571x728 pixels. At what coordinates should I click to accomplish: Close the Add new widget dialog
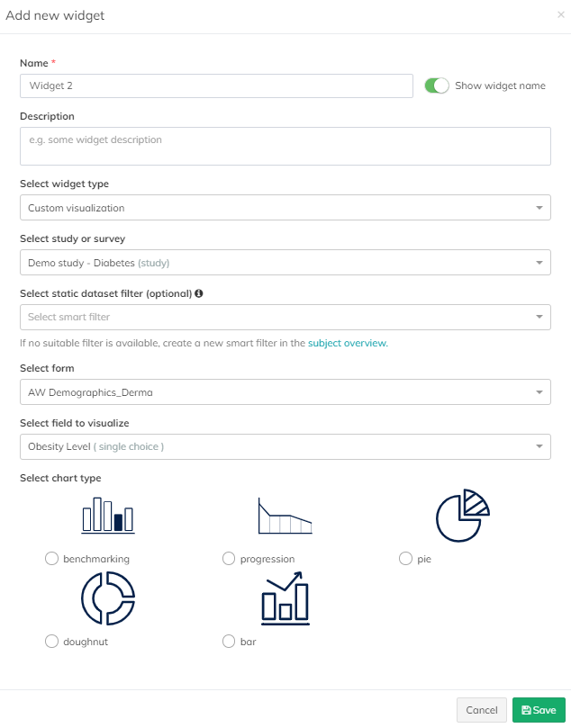click(x=561, y=15)
